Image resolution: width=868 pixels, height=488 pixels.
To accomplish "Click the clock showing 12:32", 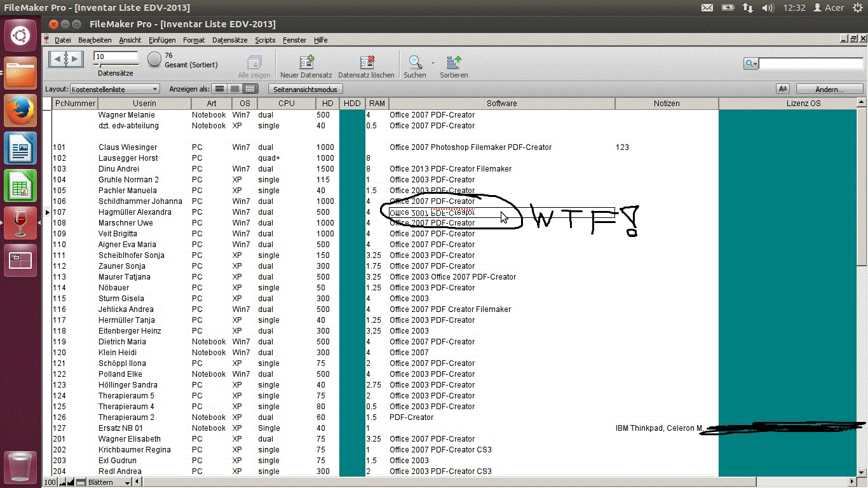I will pyautogui.click(x=795, y=8).
